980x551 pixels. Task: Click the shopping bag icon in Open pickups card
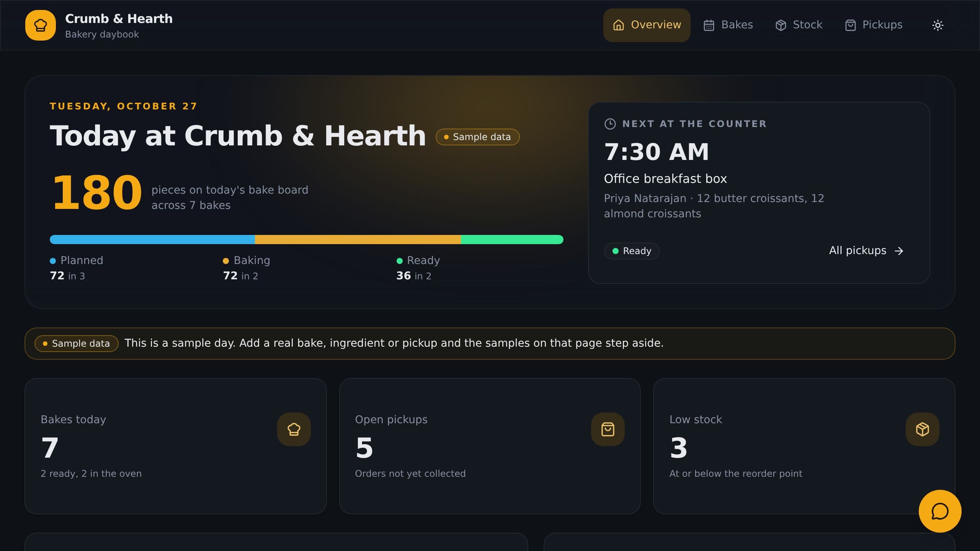(x=608, y=429)
